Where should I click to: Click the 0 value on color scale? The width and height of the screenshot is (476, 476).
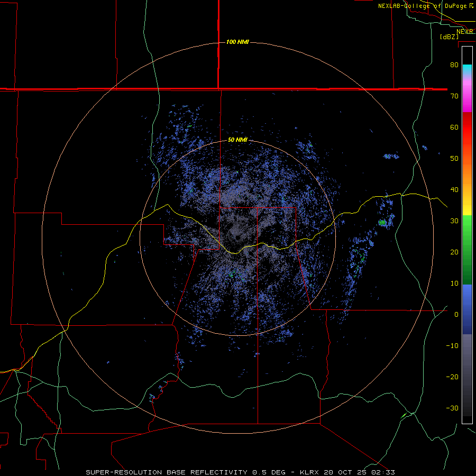coord(456,315)
